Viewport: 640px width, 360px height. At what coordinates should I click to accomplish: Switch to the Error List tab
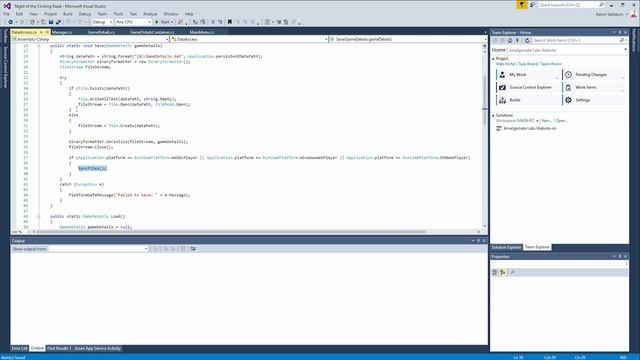[19, 349]
